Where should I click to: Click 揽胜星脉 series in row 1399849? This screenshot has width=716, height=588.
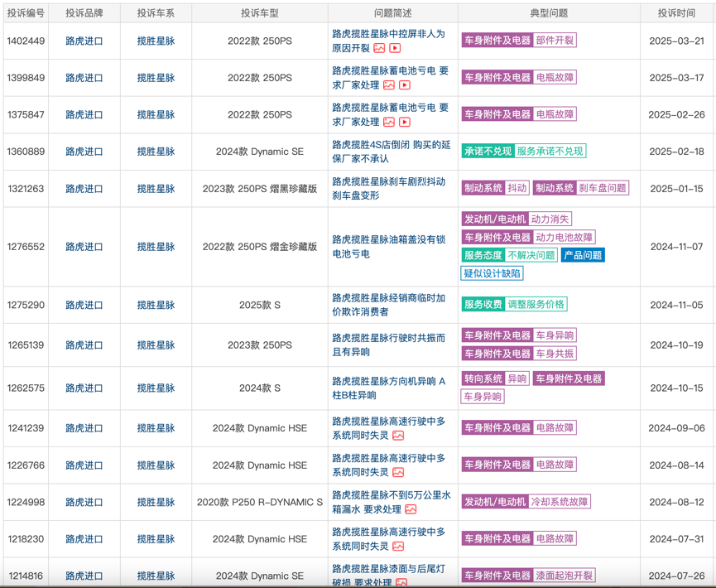coord(156,78)
